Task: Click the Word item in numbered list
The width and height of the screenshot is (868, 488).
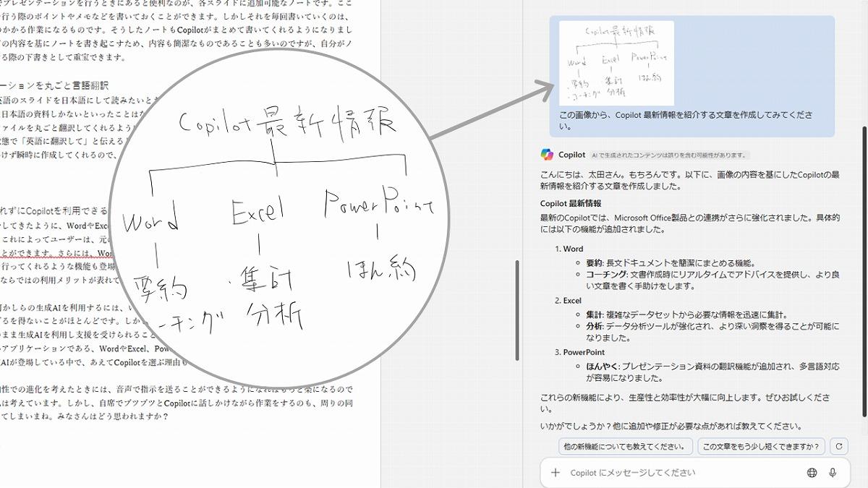Action: point(573,249)
